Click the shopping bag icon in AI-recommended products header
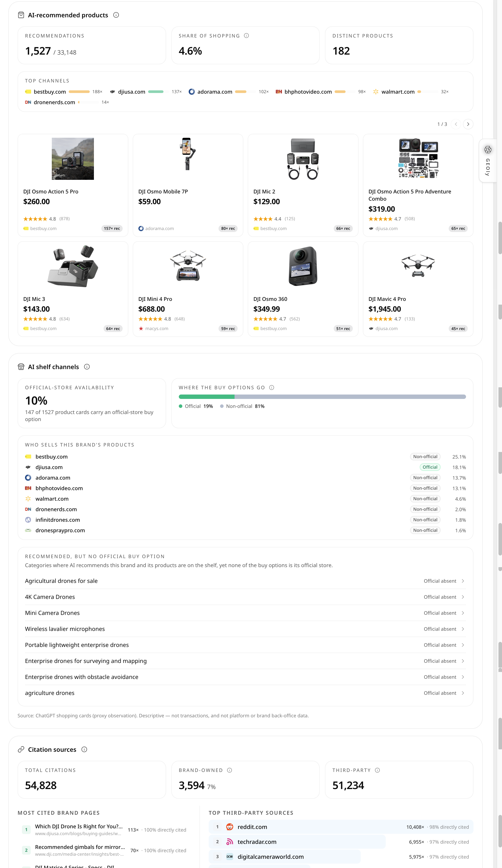Viewport: 502px width, 868px height. [x=21, y=15]
